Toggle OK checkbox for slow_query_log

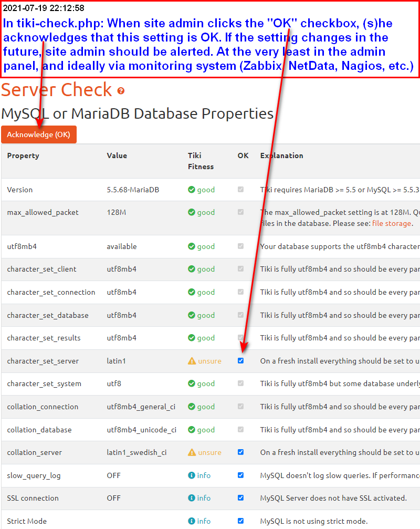pyautogui.click(x=240, y=475)
